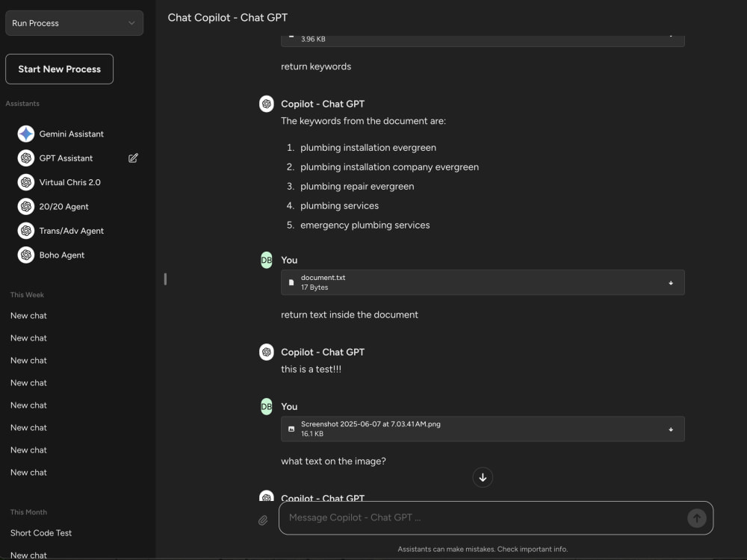Click the 'this is a test!!!' reply
The height and width of the screenshot is (560, 747).
tap(311, 369)
